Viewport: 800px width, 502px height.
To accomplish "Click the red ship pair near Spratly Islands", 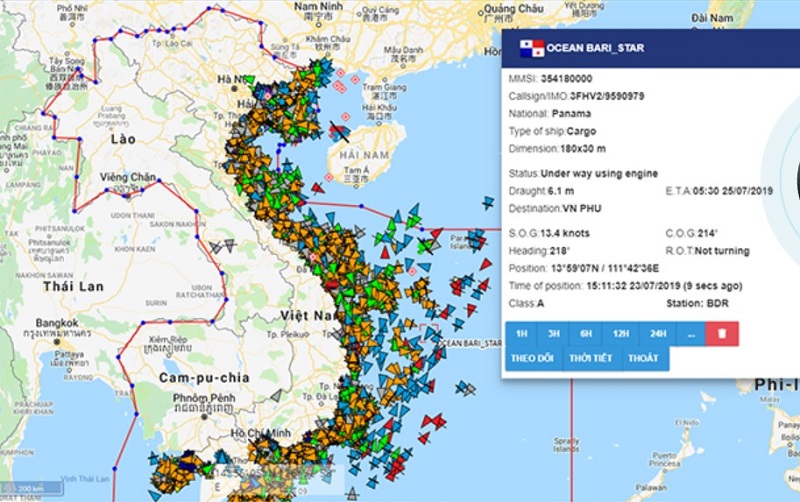I will 433,421.
